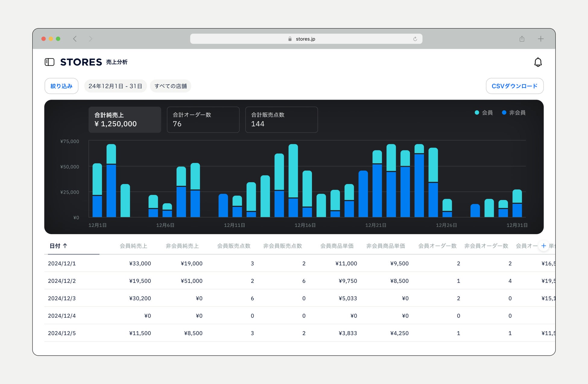Reload page via address bar icon
This screenshot has width=588, height=384.
pyautogui.click(x=415, y=39)
